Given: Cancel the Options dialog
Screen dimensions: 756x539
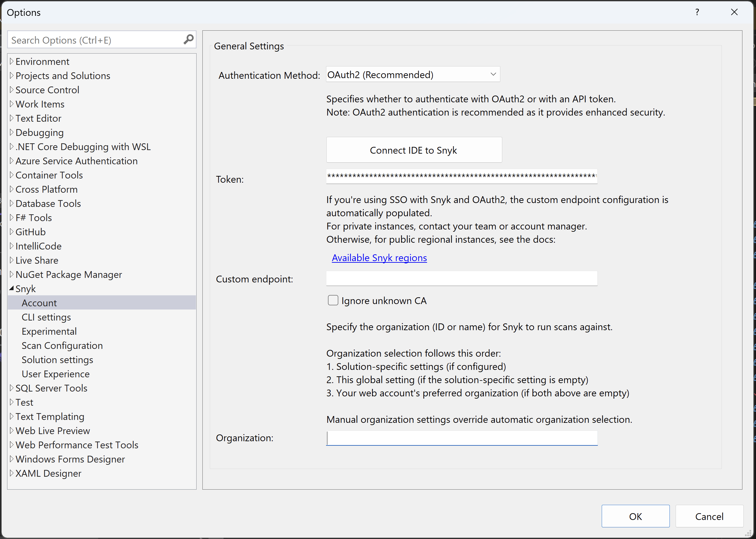Looking at the screenshot, I should [709, 516].
